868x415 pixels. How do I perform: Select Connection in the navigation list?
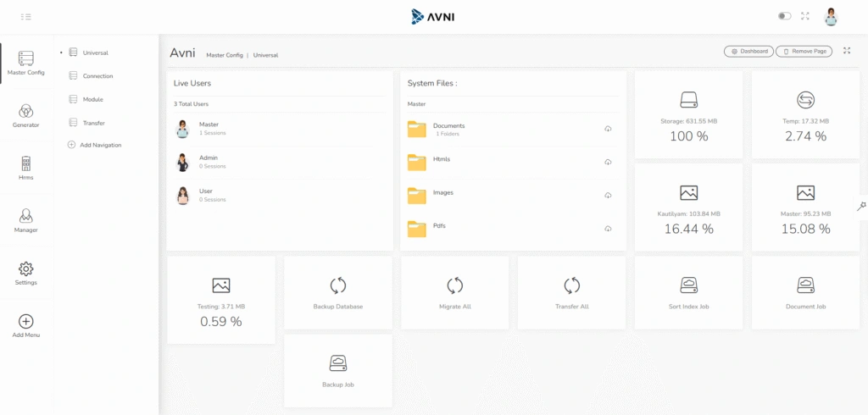pos(97,76)
